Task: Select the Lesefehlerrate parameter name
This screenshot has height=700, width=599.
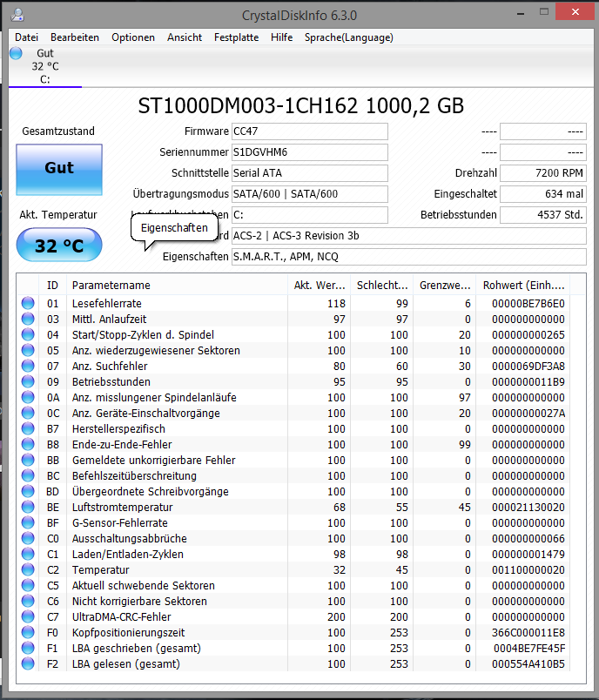Action: [x=107, y=304]
